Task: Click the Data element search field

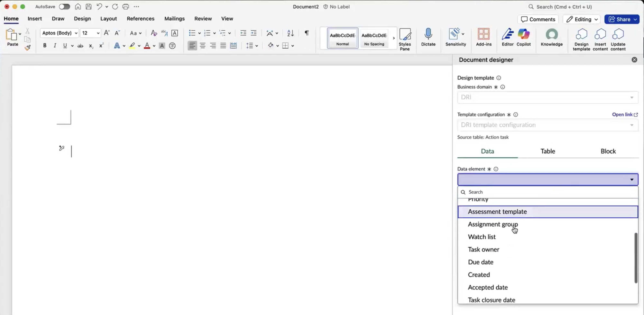Action: (548, 192)
